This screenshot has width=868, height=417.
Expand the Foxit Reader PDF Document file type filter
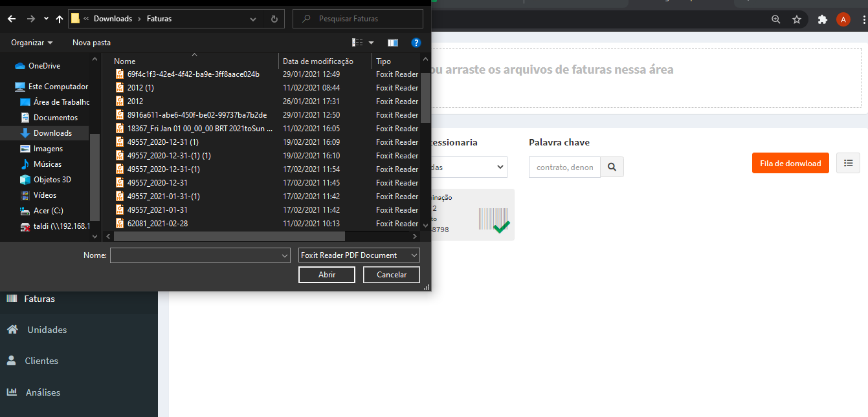359,255
